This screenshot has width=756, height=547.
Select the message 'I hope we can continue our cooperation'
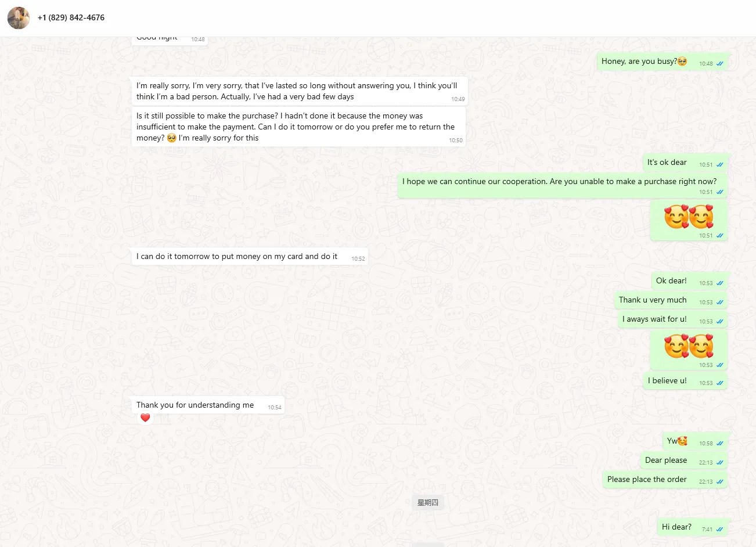[x=563, y=186]
